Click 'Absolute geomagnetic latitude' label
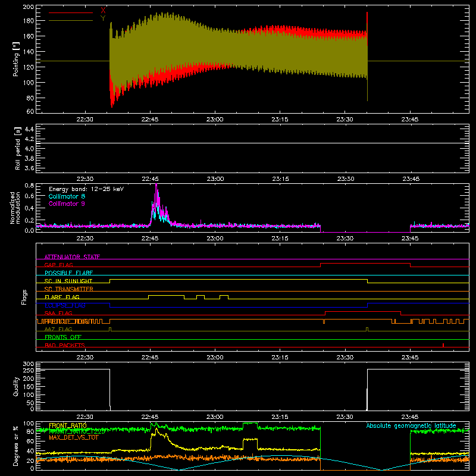 click(411, 425)
